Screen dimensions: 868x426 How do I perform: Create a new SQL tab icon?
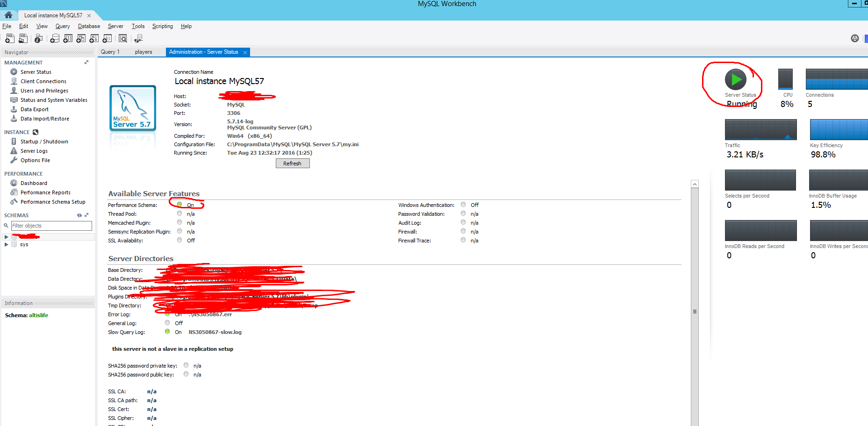[9, 38]
